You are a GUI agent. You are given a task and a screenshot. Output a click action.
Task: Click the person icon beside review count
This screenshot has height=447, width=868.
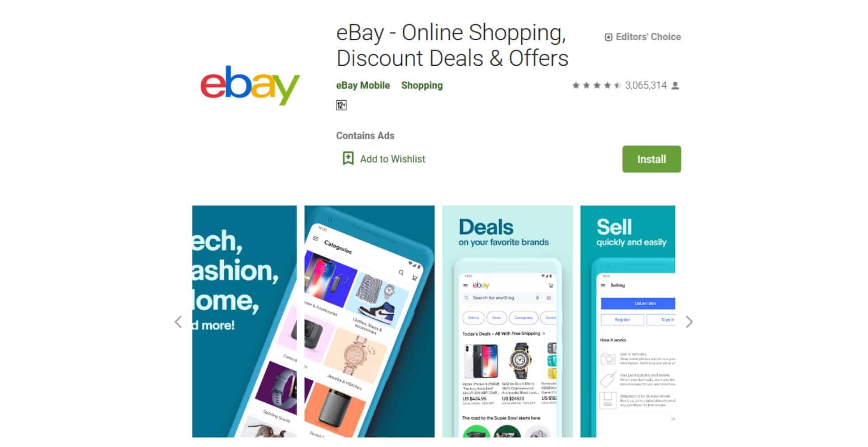(675, 85)
